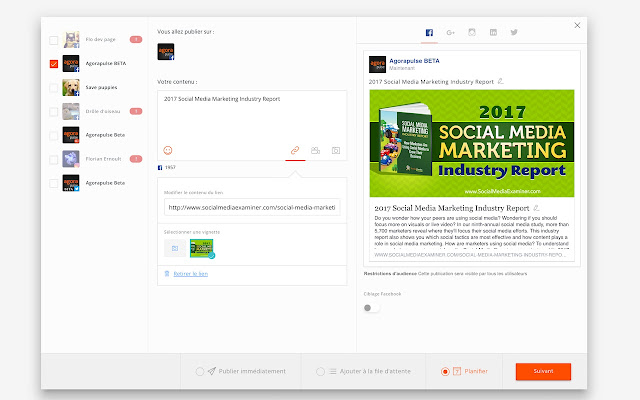Edit the preview post text pencil icon

[500, 81]
